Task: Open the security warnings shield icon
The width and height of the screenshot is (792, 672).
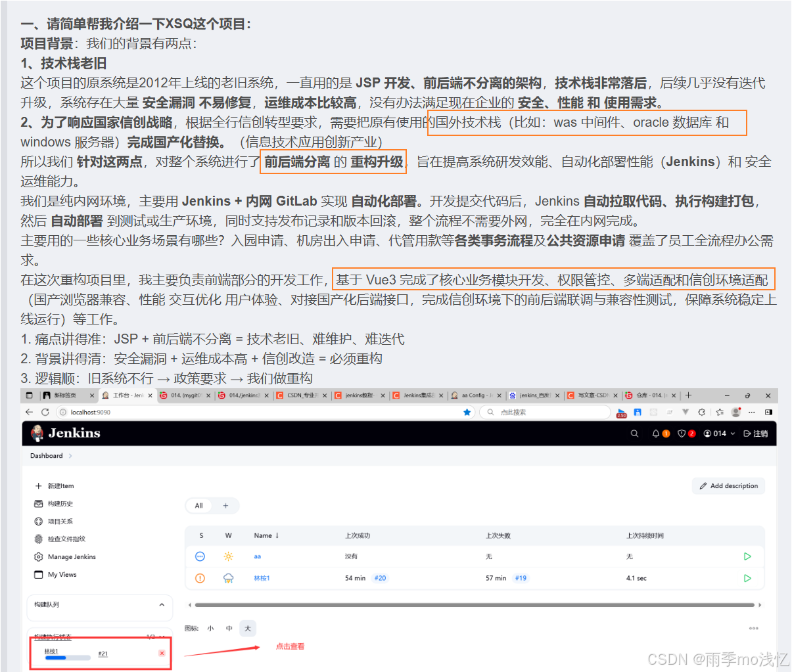Action: pos(682,434)
